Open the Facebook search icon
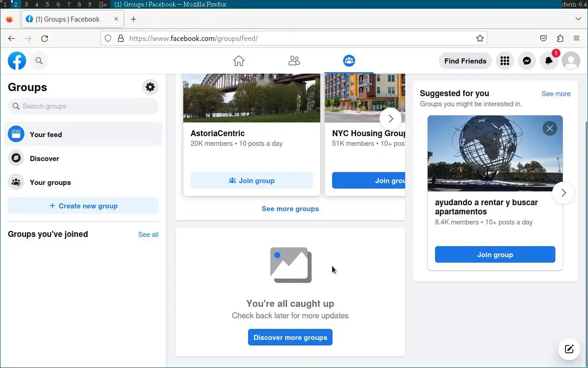Image resolution: width=588 pixels, height=368 pixels. tap(39, 61)
